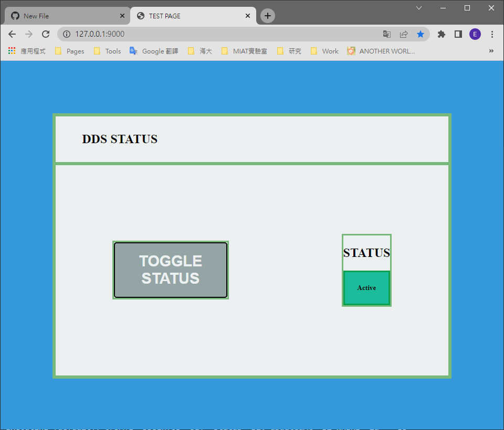Open the Tools bookmark folder
The width and height of the screenshot is (504, 430).
(x=107, y=51)
